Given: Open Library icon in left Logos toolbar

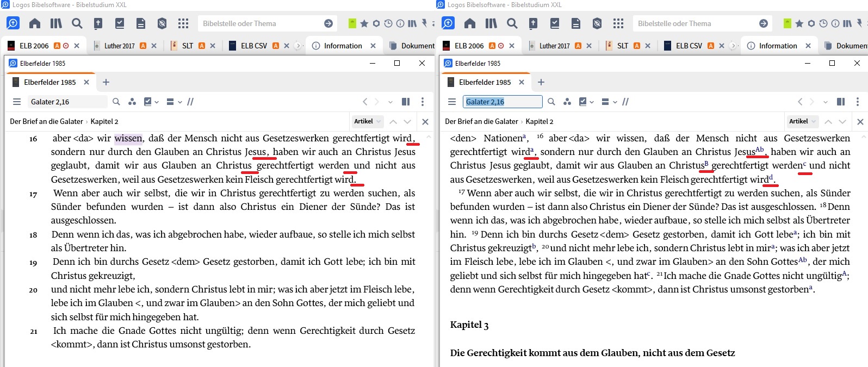Looking at the screenshot, I should click(x=56, y=23).
